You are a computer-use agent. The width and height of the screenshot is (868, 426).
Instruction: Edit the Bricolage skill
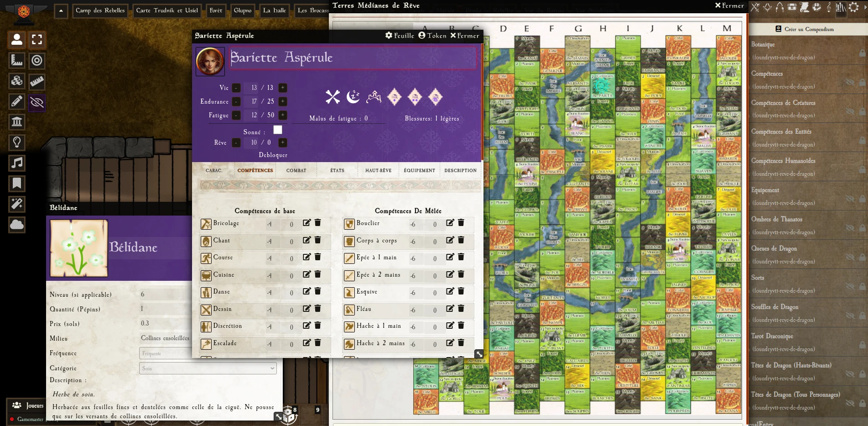coord(307,223)
